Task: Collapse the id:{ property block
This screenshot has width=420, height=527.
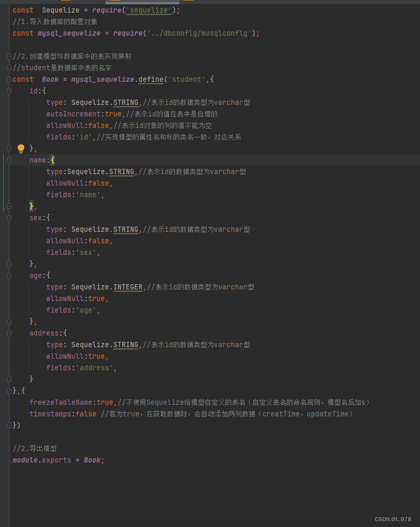Action: (9, 91)
